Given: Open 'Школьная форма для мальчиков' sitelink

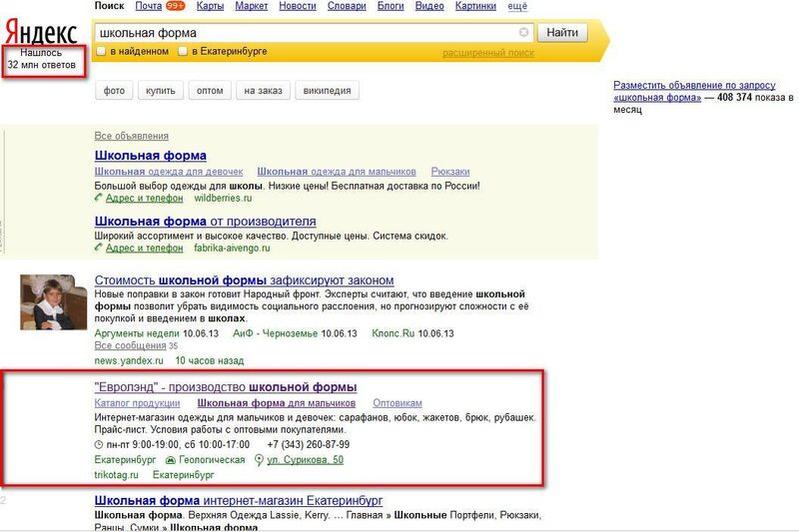Looking at the screenshot, I should click(277, 403).
